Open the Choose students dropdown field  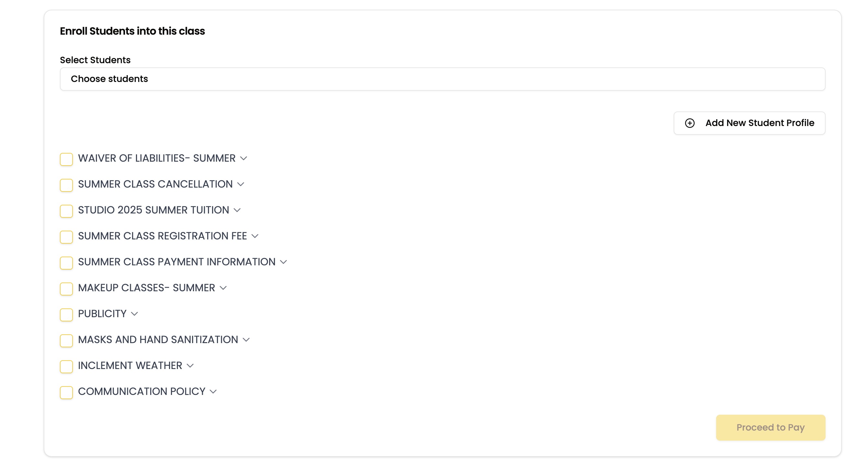point(442,79)
